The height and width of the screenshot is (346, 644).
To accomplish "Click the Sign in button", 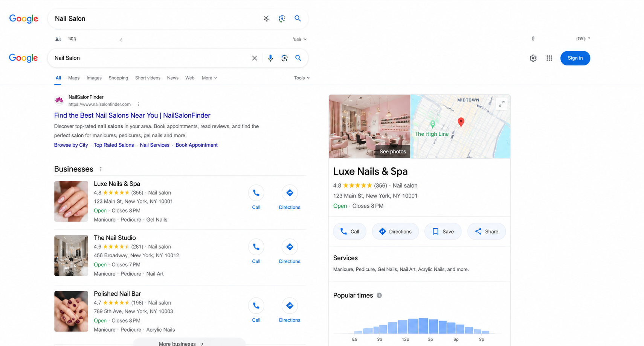I will [575, 58].
